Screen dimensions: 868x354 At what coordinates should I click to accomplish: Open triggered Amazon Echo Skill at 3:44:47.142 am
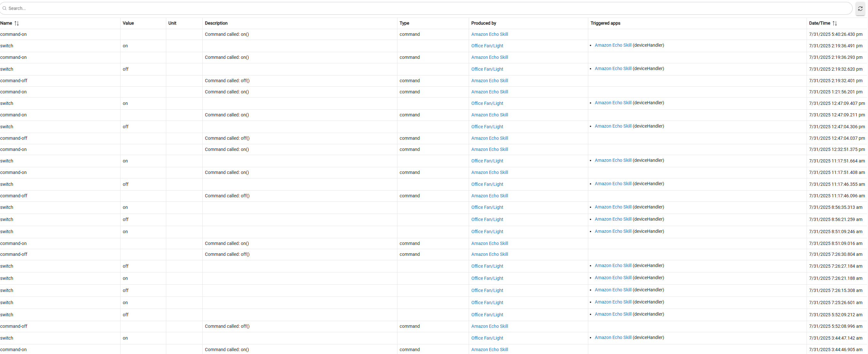[x=613, y=337]
